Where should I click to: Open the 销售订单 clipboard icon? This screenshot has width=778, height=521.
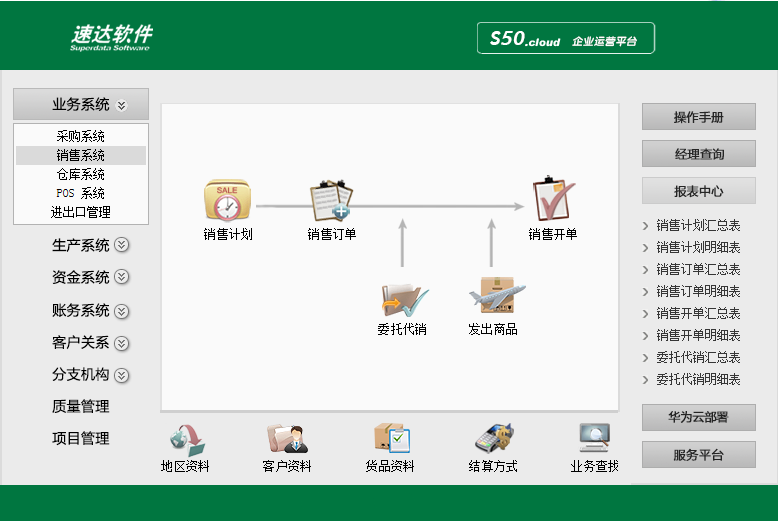click(x=331, y=200)
